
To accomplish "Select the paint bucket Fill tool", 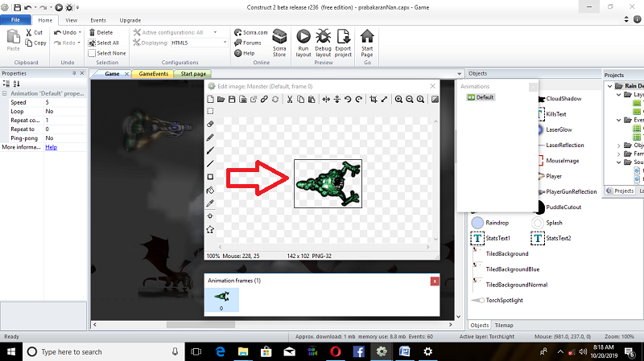I will pos(210,190).
